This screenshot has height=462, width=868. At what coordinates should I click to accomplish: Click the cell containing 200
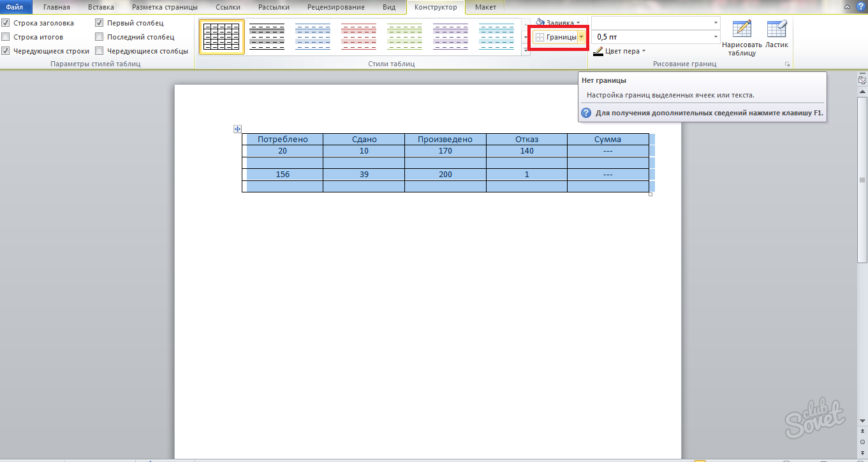[445, 174]
